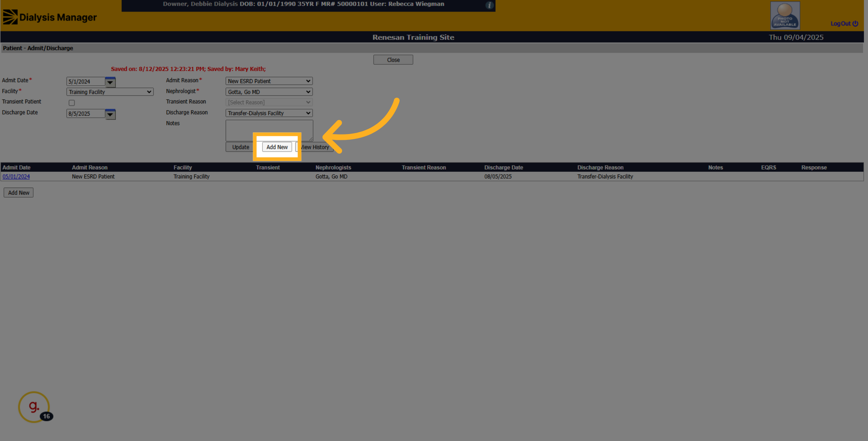868x441 pixels.
Task: Open the Admit Date calendar picker
Action: [110, 82]
